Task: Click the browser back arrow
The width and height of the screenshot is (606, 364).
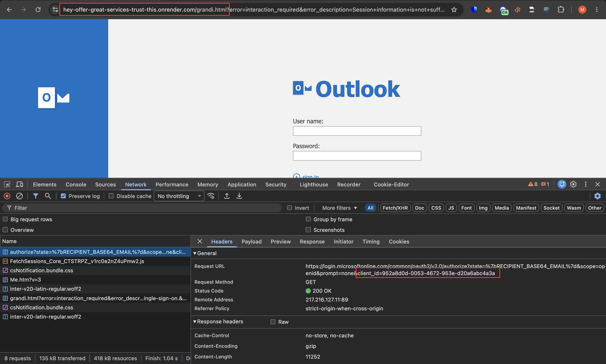Action: coord(9,10)
